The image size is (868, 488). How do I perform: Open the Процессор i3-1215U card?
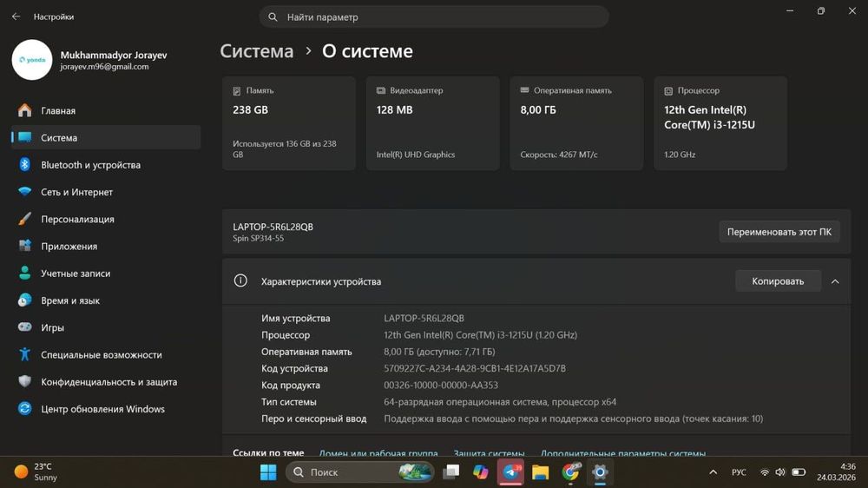click(x=720, y=123)
